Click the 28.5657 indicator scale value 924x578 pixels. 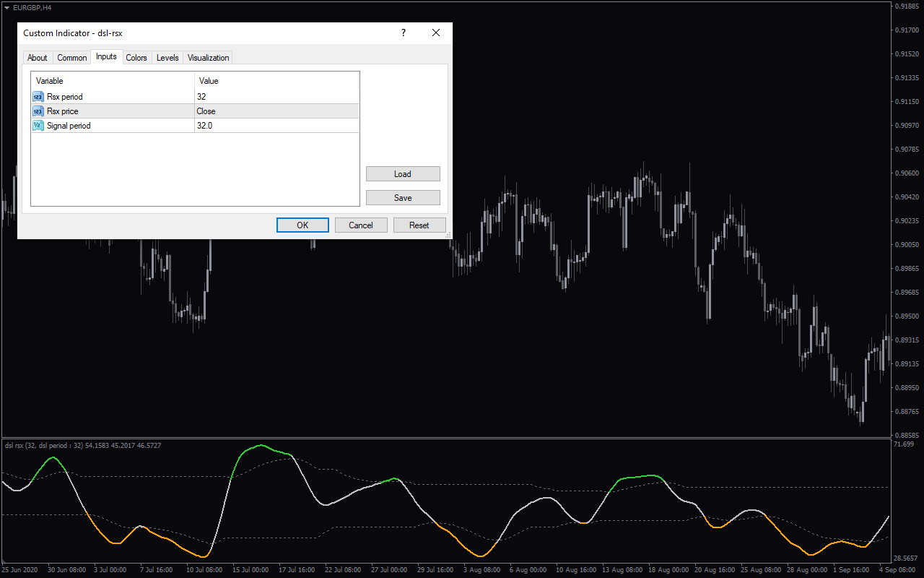coord(906,558)
